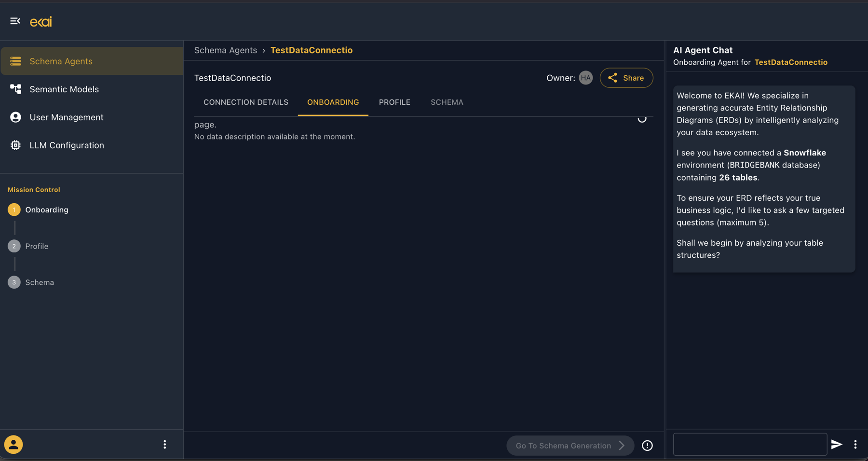
Task: Click Go To Schema Generation button
Action: [x=570, y=446]
